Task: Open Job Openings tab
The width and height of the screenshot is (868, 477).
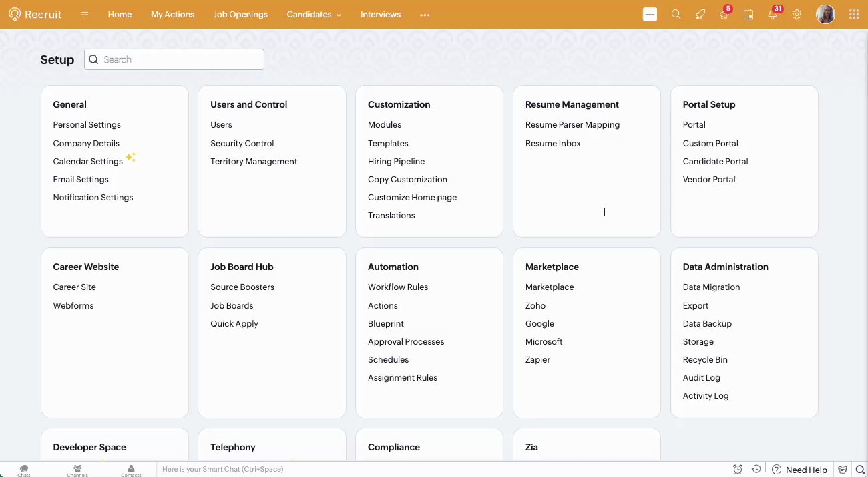Action: point(240,15)
